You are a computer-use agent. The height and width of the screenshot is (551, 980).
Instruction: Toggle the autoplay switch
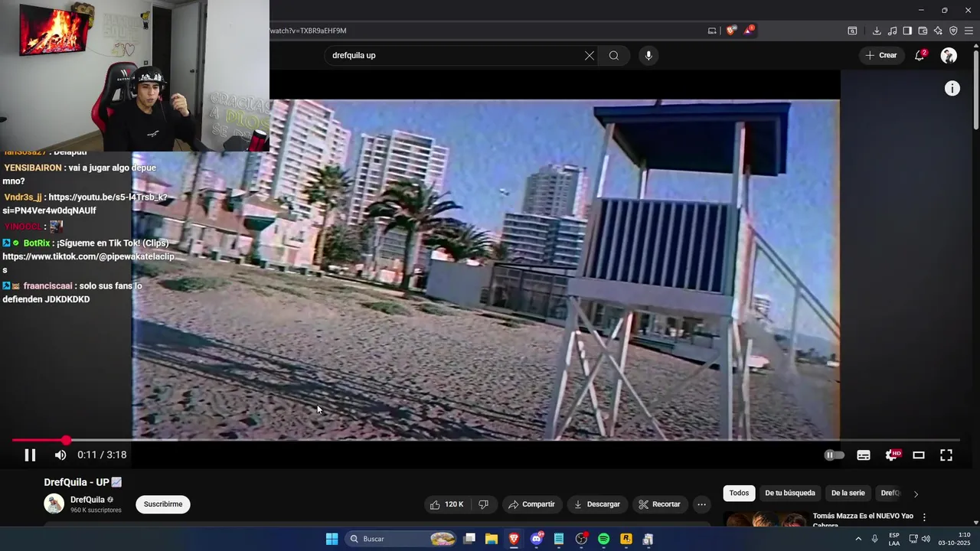click(x=835, y=455)
